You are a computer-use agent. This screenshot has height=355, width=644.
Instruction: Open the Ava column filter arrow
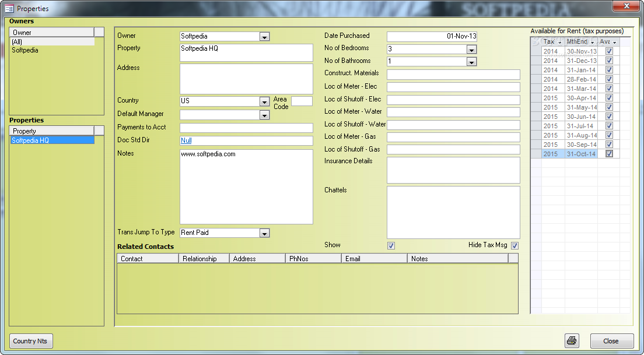pyautogui.click(x=614, y=43)
